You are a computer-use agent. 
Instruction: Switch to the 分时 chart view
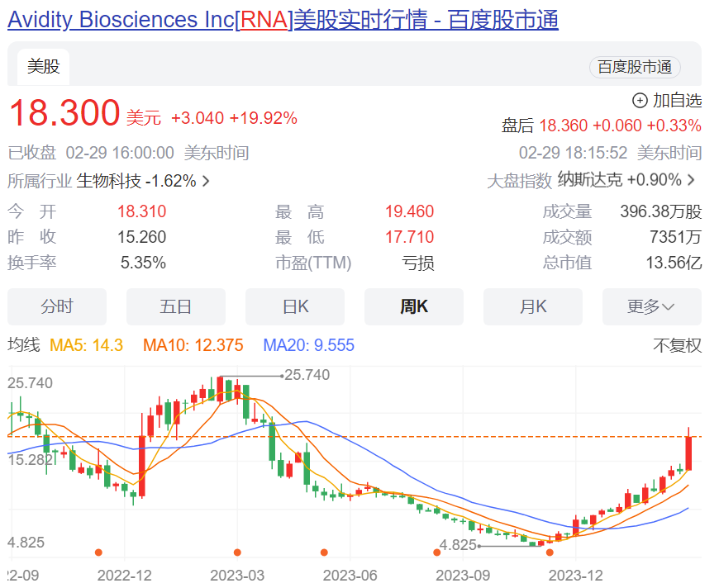click(x=57, y=307)
